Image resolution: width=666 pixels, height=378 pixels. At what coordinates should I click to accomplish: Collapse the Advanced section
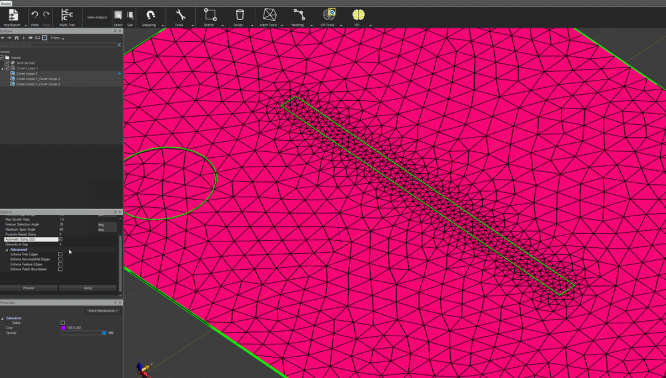pos(7,250)
